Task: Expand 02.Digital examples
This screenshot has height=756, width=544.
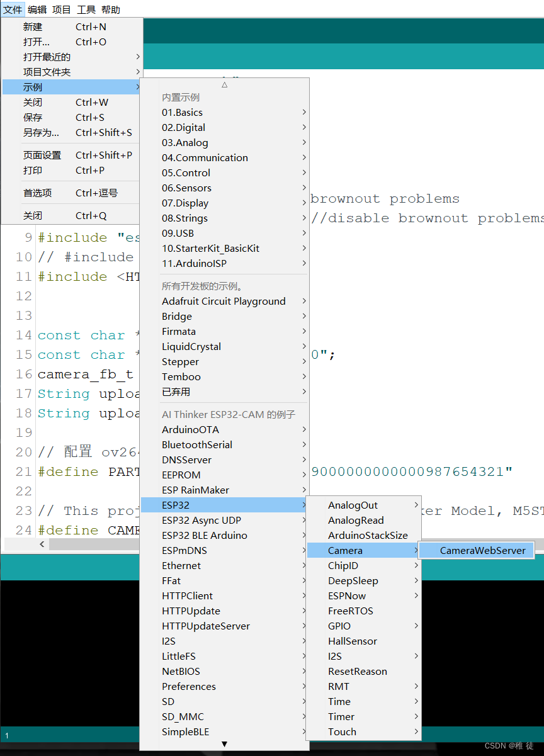Action: pyautogui.click(x=224, y=128)
